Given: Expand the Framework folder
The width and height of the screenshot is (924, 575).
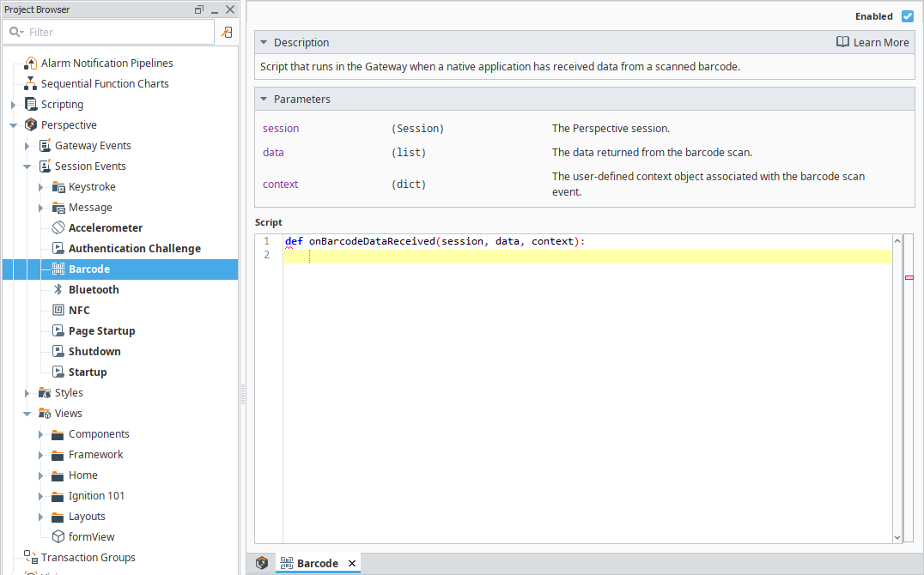Looking at the screenshot, I should click(40, 455).
